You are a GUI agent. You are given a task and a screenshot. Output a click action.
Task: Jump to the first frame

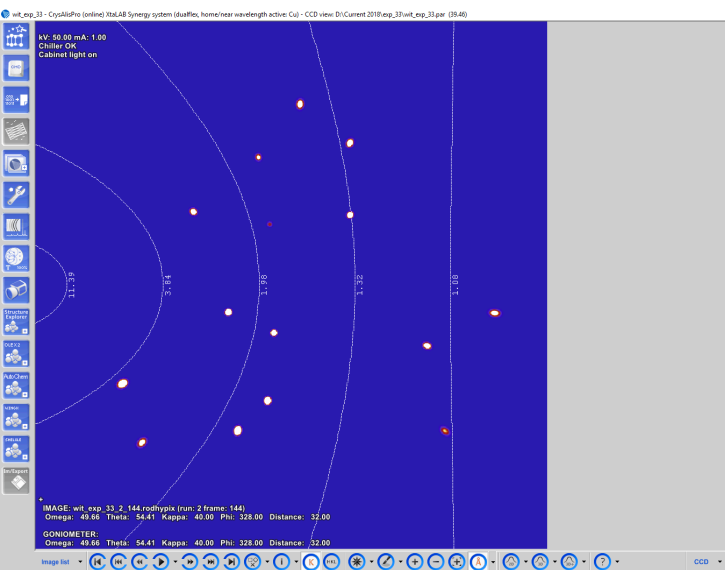point(97,562)
